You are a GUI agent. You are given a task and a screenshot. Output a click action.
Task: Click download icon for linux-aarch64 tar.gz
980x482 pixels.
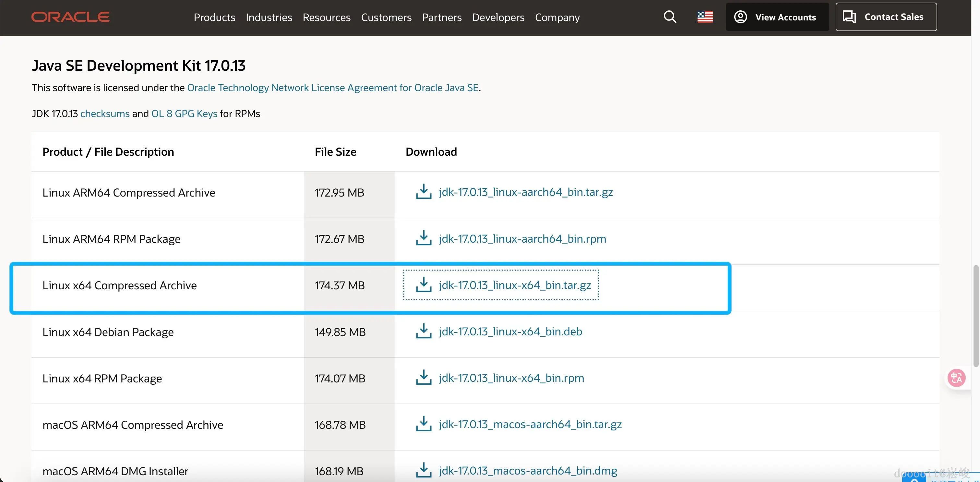click(x=424, y=192)
